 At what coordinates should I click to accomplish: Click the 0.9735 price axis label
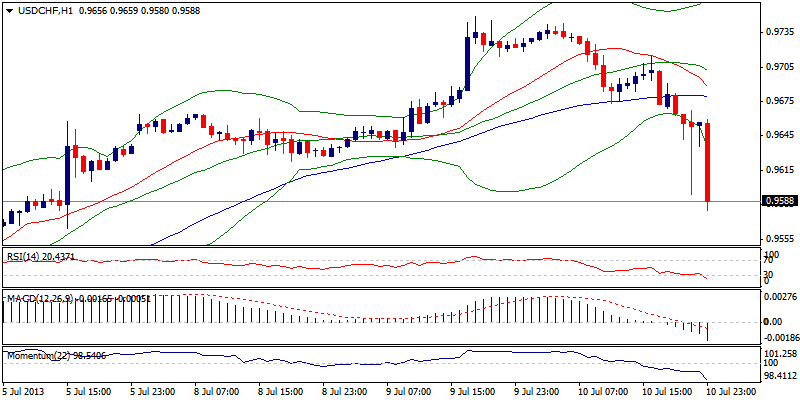point(778,32)
